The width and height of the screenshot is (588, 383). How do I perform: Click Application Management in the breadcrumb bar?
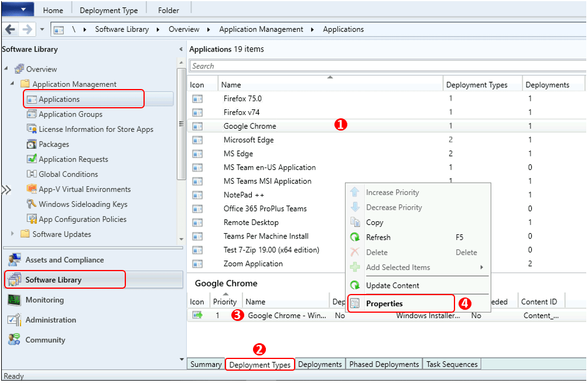pyautogui.click(x=261, y=29)
